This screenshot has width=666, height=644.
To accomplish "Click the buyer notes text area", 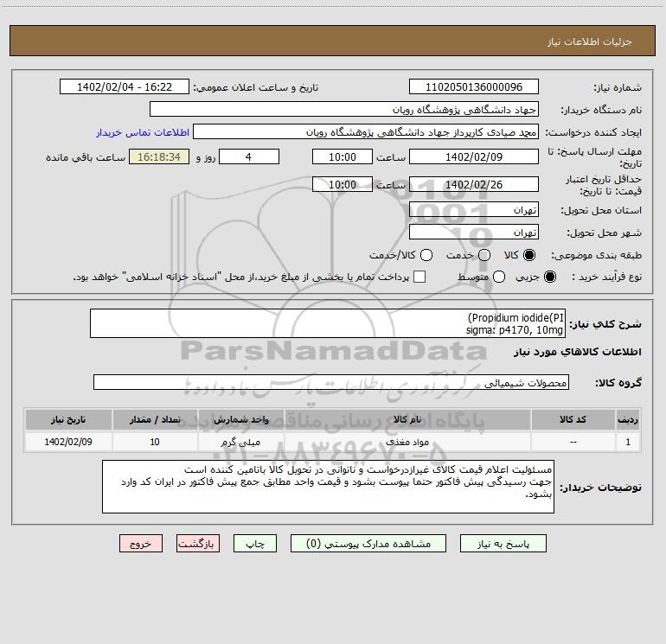I will (x=328, y=487).
